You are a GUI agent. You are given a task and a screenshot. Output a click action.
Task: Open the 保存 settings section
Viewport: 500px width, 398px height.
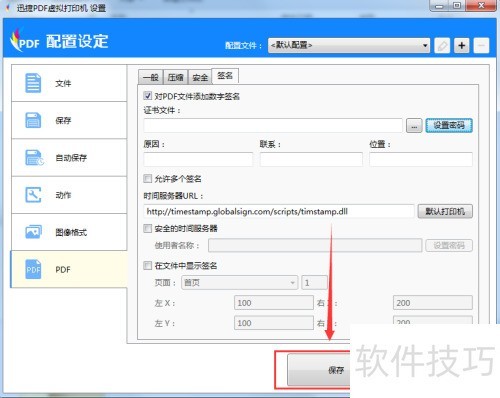tap(69, 120)
